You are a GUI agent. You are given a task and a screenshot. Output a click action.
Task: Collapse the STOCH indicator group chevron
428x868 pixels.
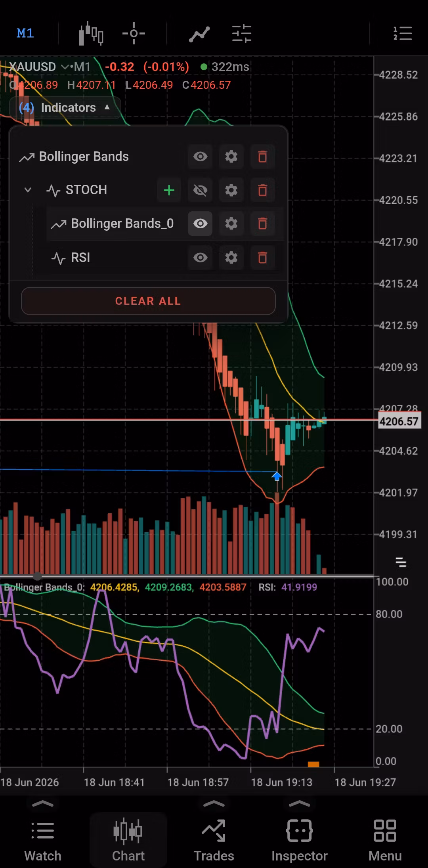click(28, 190)
